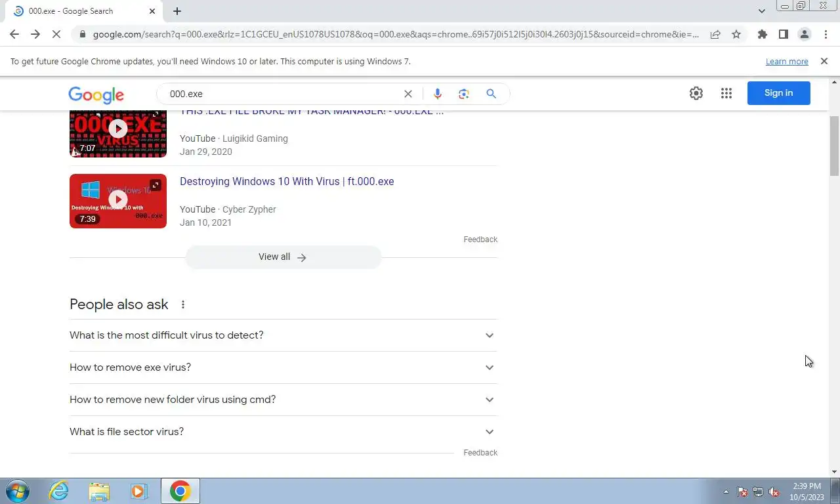Viewport: 840px width, 504px height.
Task: Open People also ask options menu
Action: click(x=183, y=304)
